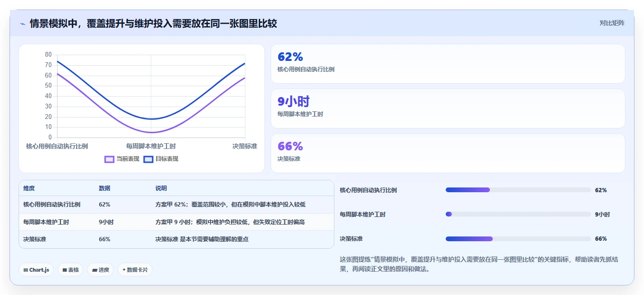Click the sparkle icon in 数据卡片 chip

coord(124,270)
